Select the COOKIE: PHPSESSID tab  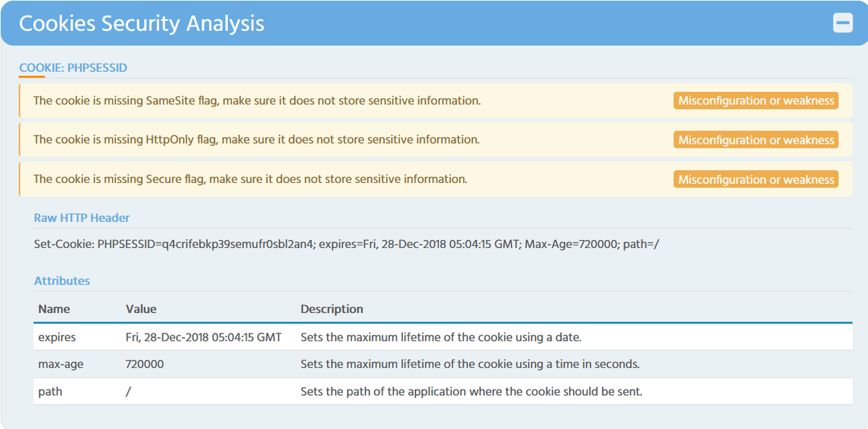pos(73,68)
